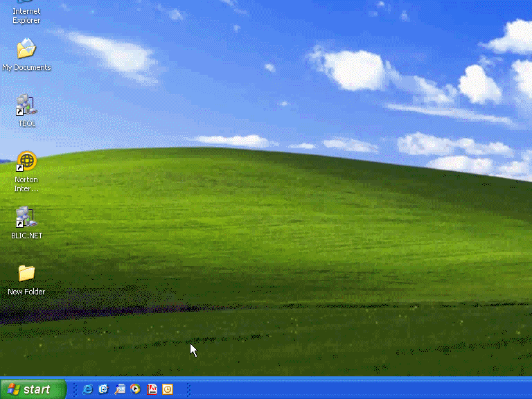Select the TEOL shortcut icon on desktop
The width and height of the screenshot is (532, 399).
pos(26,105)
